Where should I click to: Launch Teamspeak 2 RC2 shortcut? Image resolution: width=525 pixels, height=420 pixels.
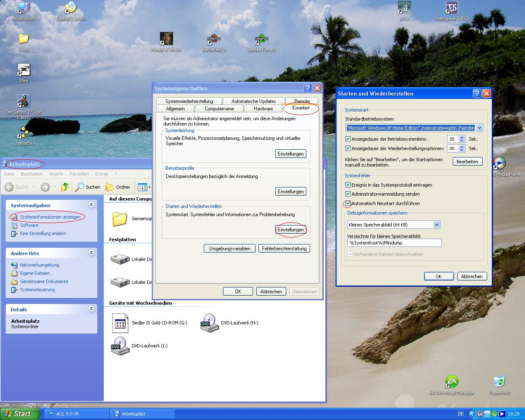[x=452, y=11]
